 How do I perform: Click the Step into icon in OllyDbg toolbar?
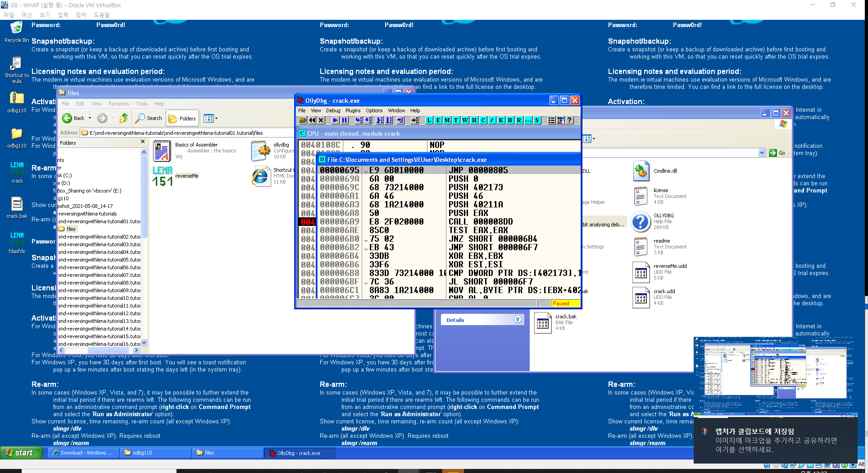coord(359,120)
